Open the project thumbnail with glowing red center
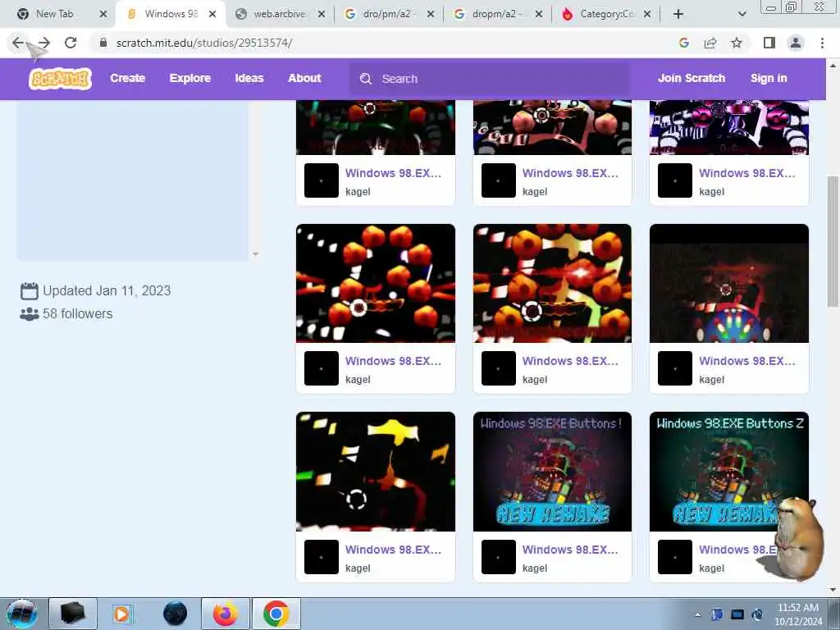 552,283
